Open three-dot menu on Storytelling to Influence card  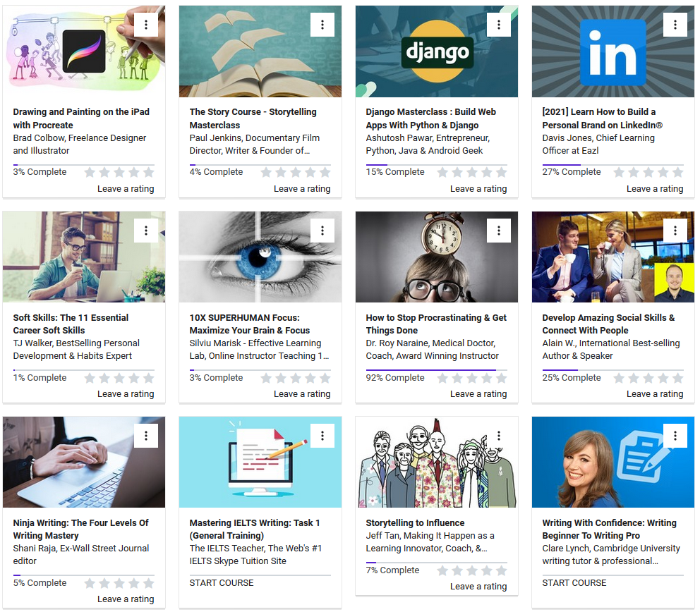(499, 435)
